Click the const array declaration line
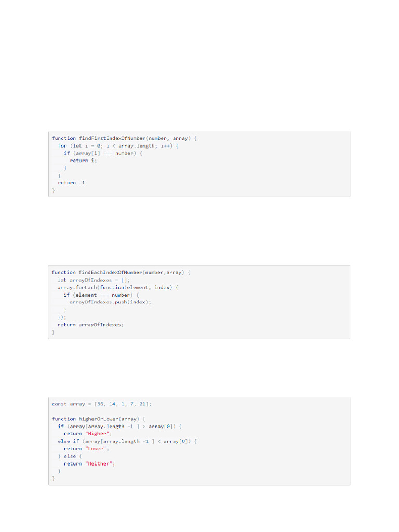 click(101, 404)
